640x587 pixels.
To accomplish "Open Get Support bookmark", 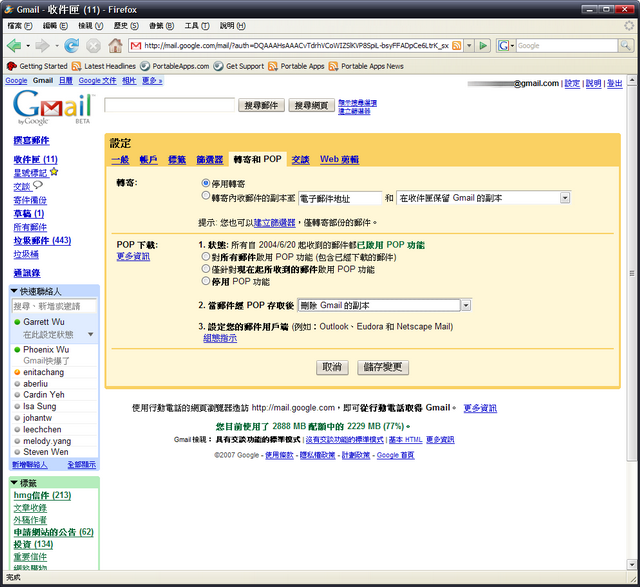I will [239, 66].
